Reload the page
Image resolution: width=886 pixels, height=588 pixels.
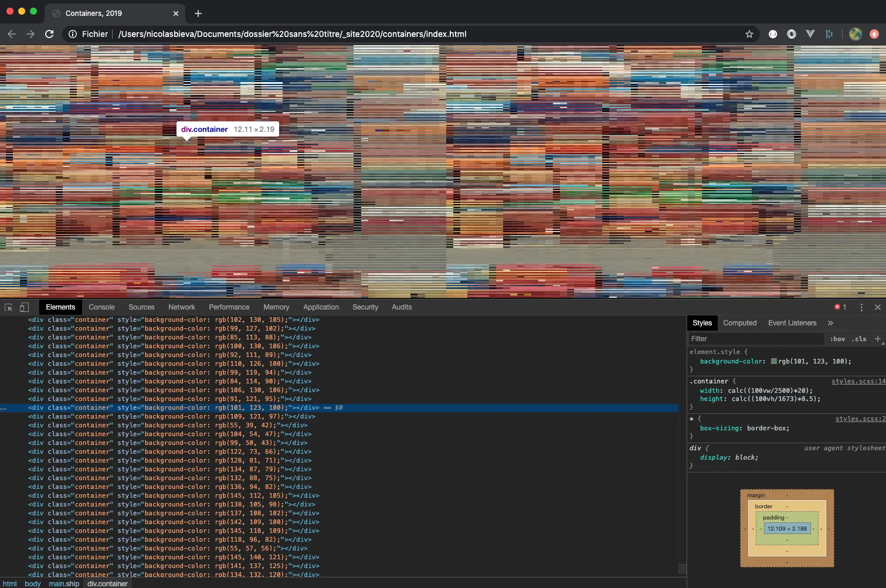49,34
